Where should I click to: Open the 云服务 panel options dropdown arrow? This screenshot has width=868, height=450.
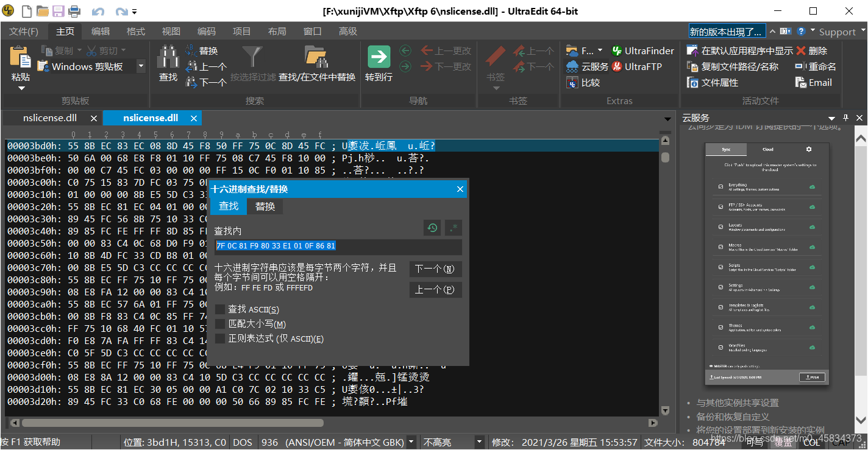tap(831, 118)
